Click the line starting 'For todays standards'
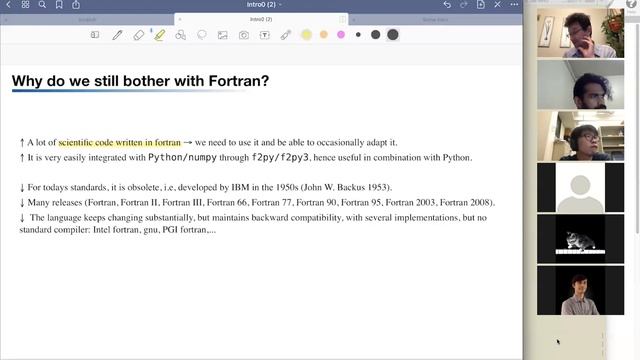Image resolution: width=640 pixels, height=360 pixels. (x=206, y=187)
